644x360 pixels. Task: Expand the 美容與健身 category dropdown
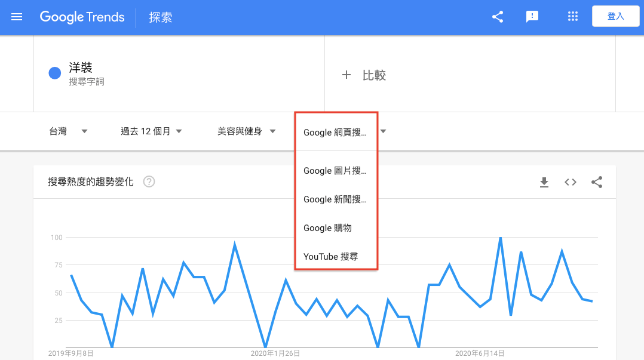(x=246, y=131)
